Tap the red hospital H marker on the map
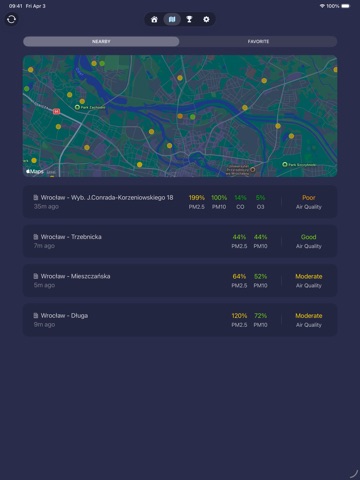The image size is (360, 480). pos(56,111)
